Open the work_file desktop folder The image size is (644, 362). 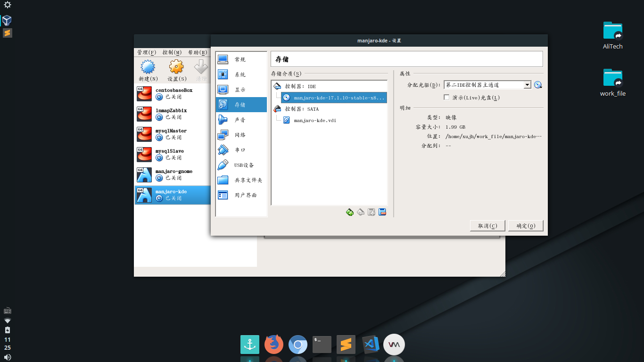click(613, 82)
